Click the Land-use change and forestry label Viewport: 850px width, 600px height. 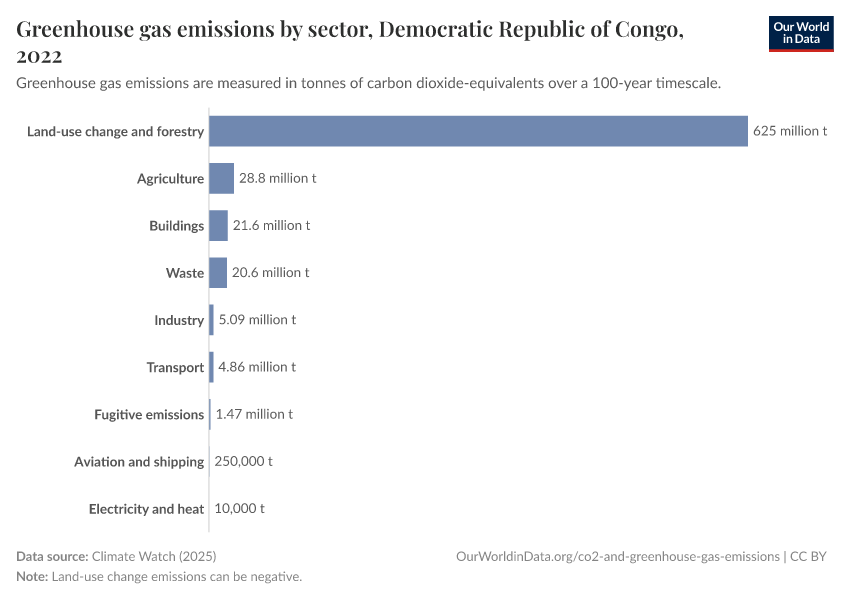pyautogui.click(x=116, y=131)
